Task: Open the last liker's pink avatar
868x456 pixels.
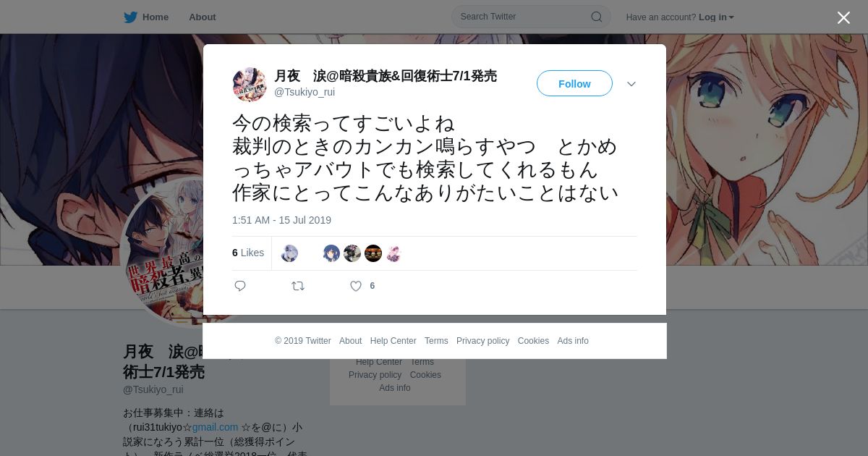Action: coord(393,253)
